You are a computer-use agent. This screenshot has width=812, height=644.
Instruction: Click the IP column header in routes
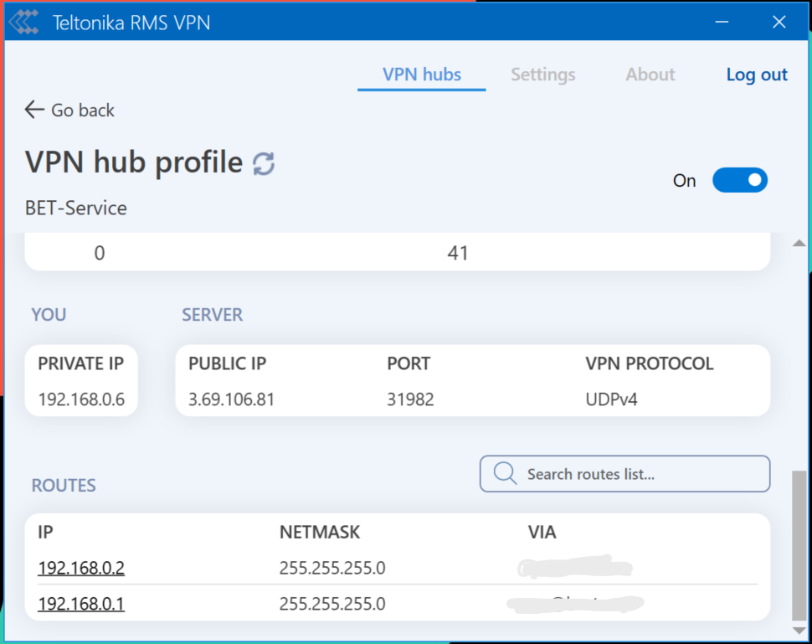[45, 532]
